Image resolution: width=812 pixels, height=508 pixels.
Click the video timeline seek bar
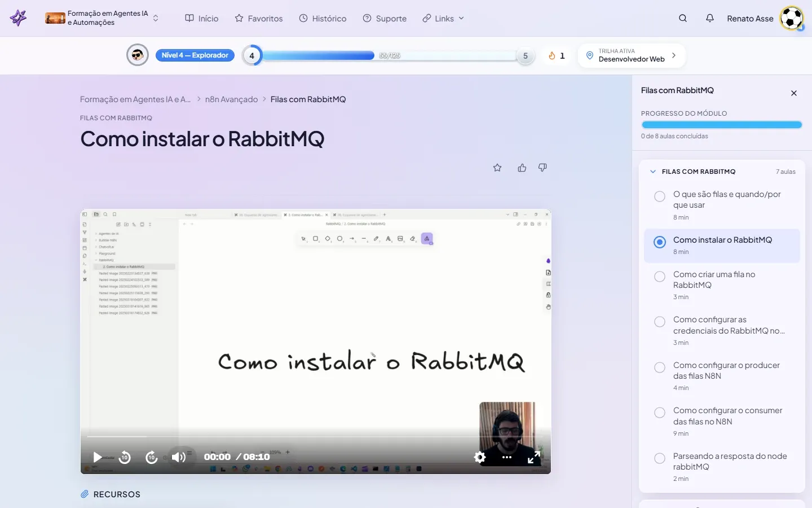(x=316, y=436)
